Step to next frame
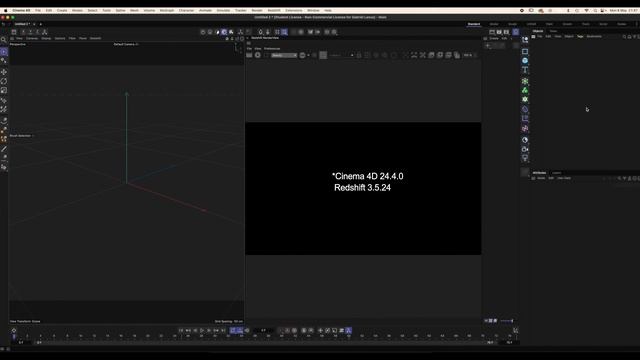Screen dimensions: 640x360 (209, 330)
